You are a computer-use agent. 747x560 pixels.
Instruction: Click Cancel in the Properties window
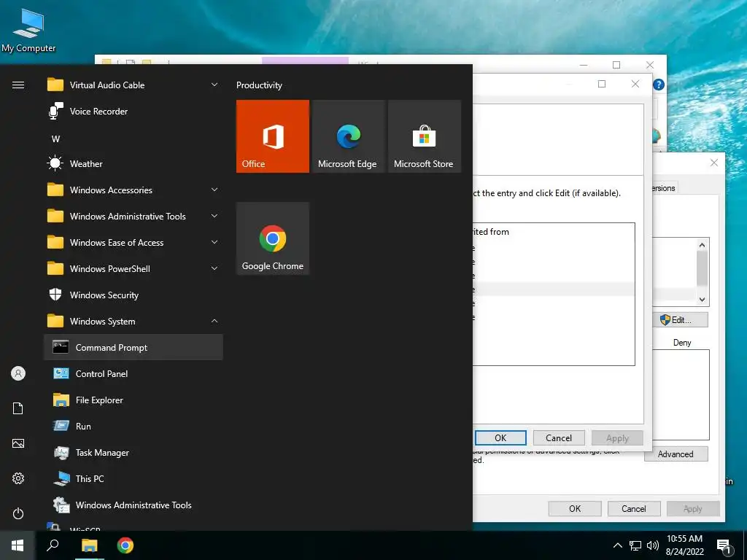[x=634, y=508]
